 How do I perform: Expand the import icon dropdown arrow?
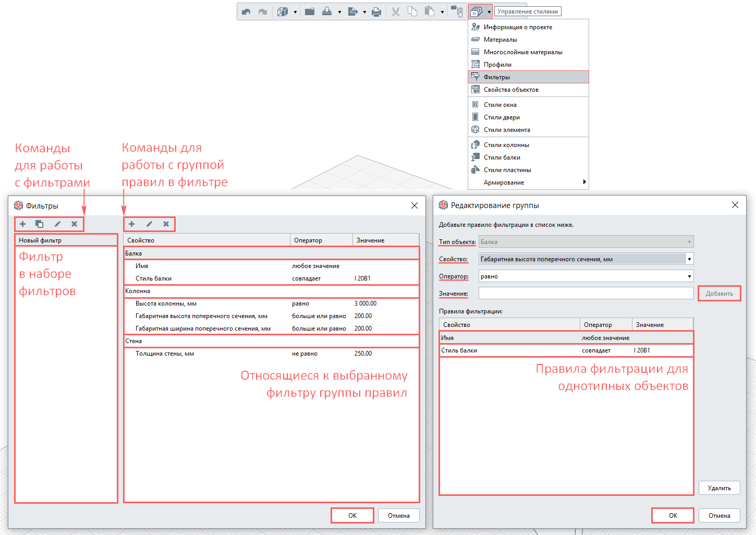pos(339,12)
